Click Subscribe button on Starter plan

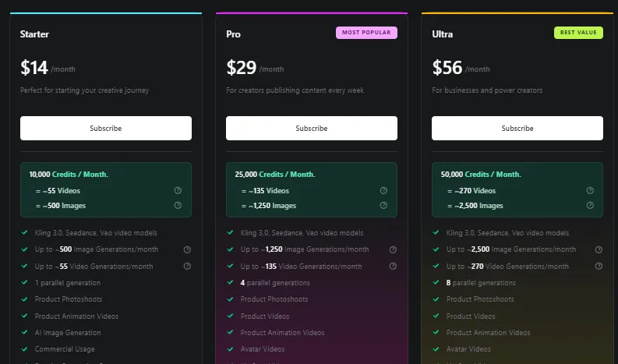[x=106, y=128]
